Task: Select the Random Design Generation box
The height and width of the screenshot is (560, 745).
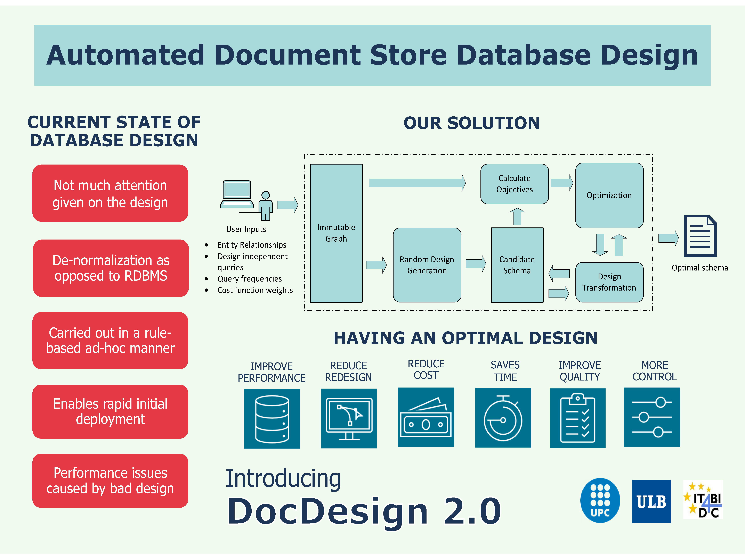Action: coord(427,265)
